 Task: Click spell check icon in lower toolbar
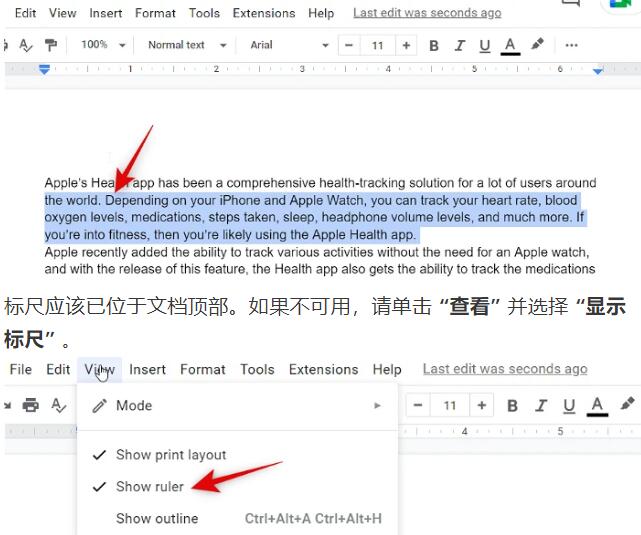pyautogui.click(x=58, y=406)
